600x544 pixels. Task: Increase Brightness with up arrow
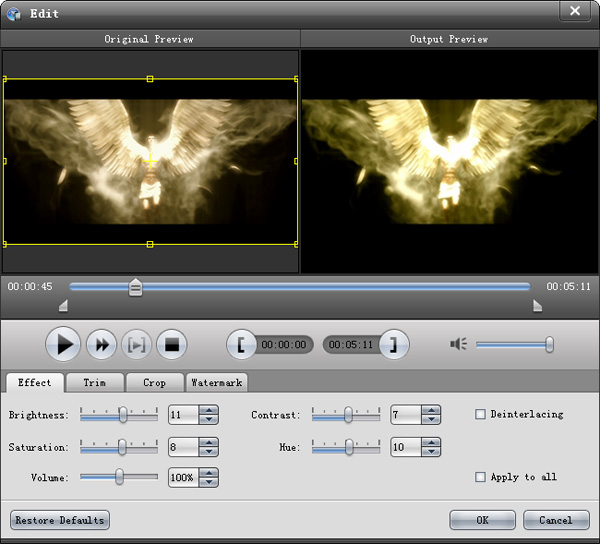coord(209,410)
